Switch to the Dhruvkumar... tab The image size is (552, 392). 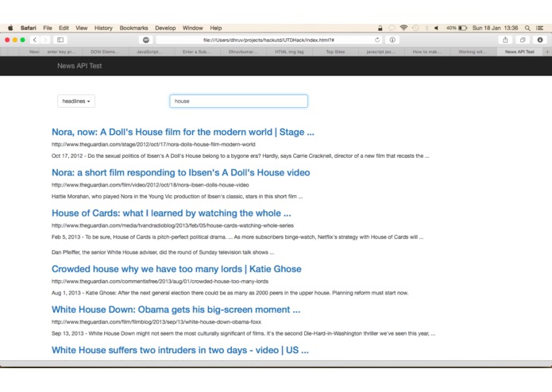(243, 52)
